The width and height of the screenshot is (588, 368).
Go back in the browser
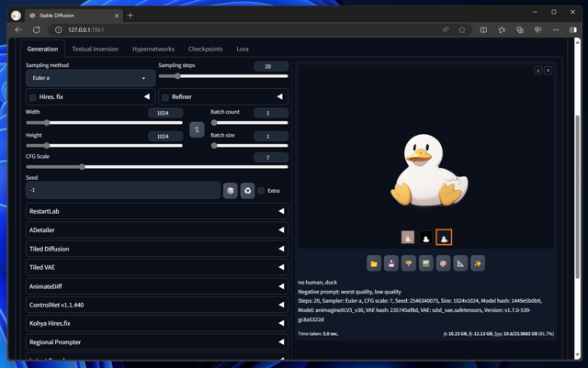tap(18, 29)
